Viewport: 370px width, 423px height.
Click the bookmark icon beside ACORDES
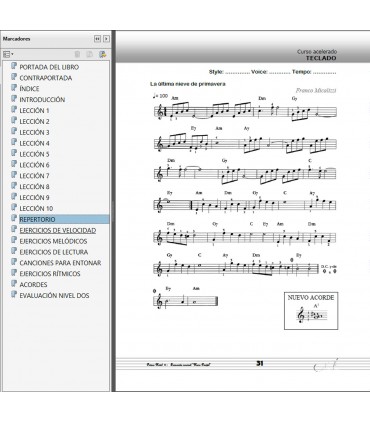click(x=14, y=284)
